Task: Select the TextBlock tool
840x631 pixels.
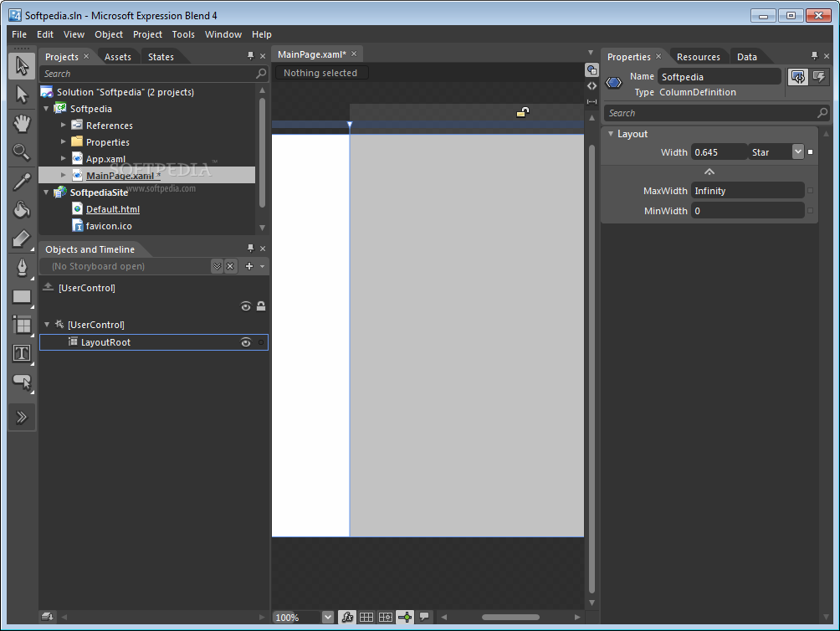Action: [x=22, y=353]
